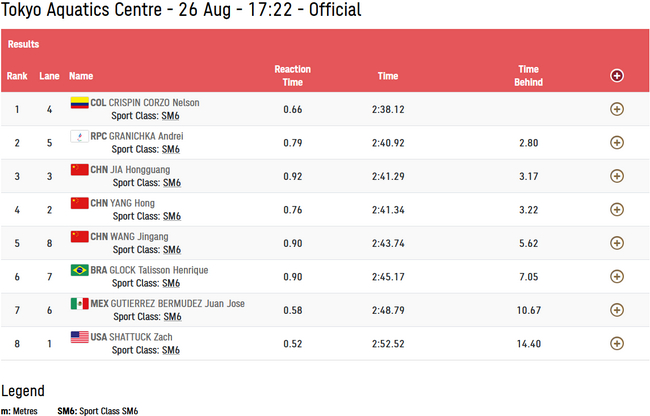
Task: Select reaction time 0.79
Action: (293, 143)
